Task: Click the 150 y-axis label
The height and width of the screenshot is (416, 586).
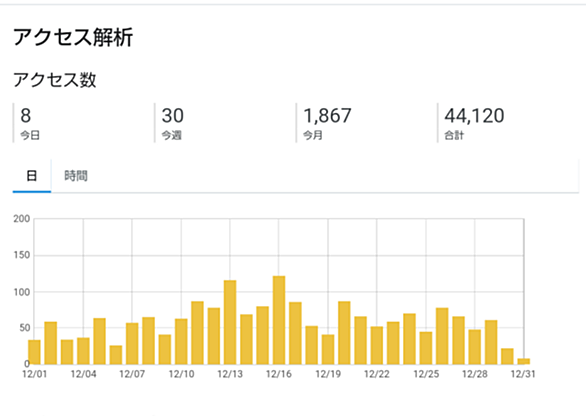Action: click(x=22, y=255)
